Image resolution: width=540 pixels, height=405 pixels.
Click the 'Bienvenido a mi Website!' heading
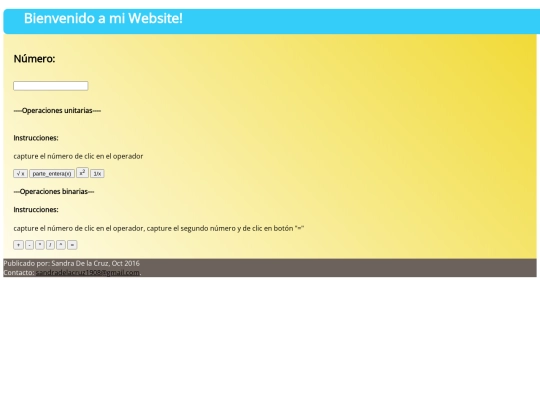[x=103, y=18]
